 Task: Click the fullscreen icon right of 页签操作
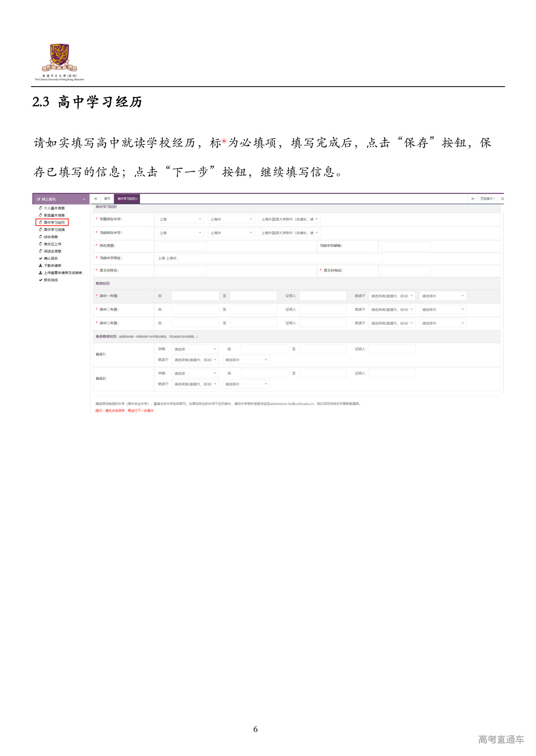tap(502, 199)
